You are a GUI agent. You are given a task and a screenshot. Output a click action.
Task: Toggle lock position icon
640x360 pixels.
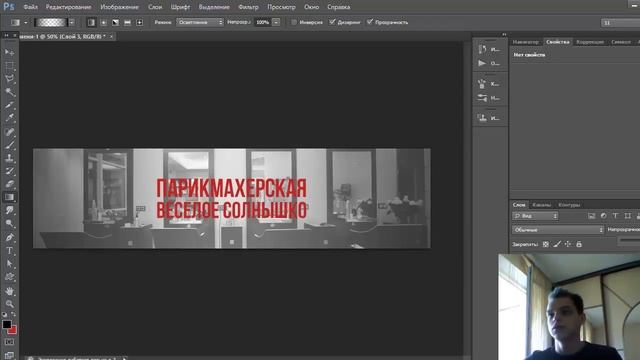tap(568, 244)
